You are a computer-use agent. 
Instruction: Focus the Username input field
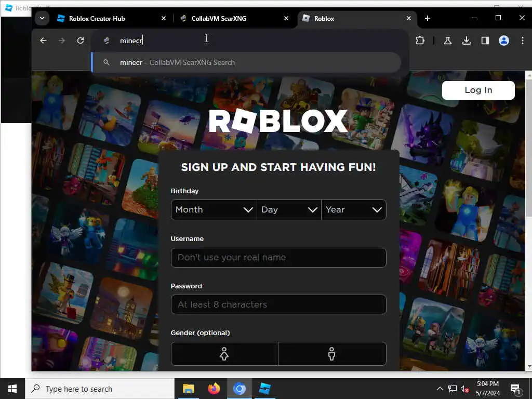pos(278,258)
